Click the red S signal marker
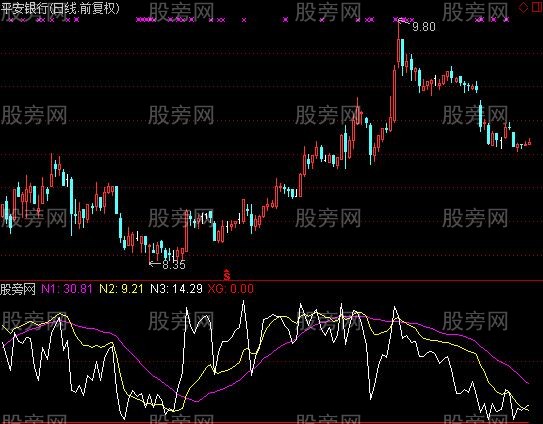This screenshot has height=424, width=543. click(227, 275)
